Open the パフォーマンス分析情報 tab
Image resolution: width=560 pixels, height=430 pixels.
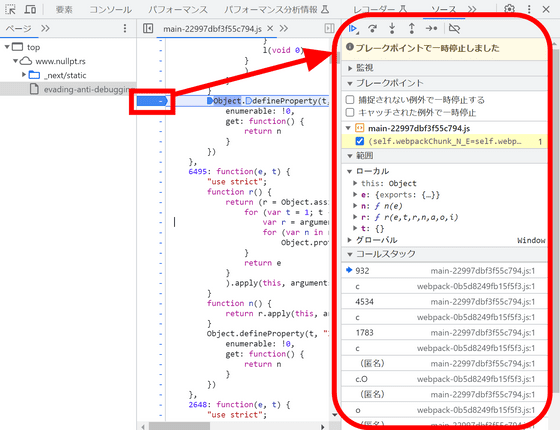(x=276, y=9)
